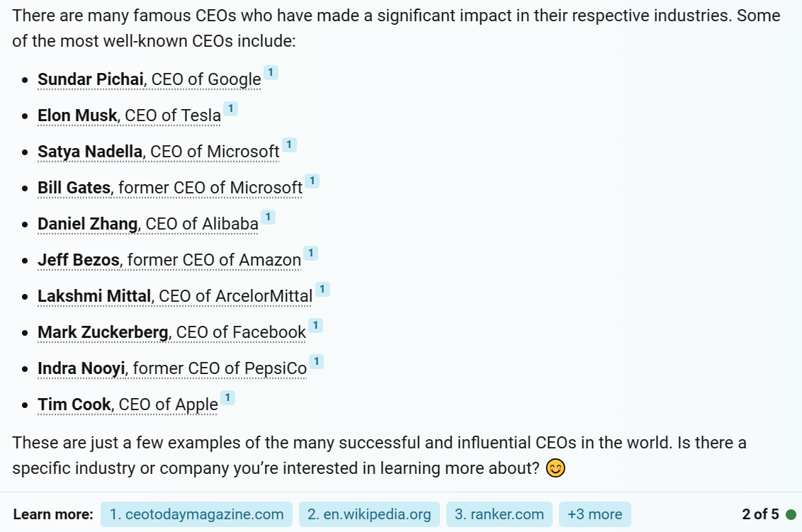Open citation marker next to Lakshmi Mittal
Image resolution: width=802 pixels, height=532 pixels.
tap(322, 289)
